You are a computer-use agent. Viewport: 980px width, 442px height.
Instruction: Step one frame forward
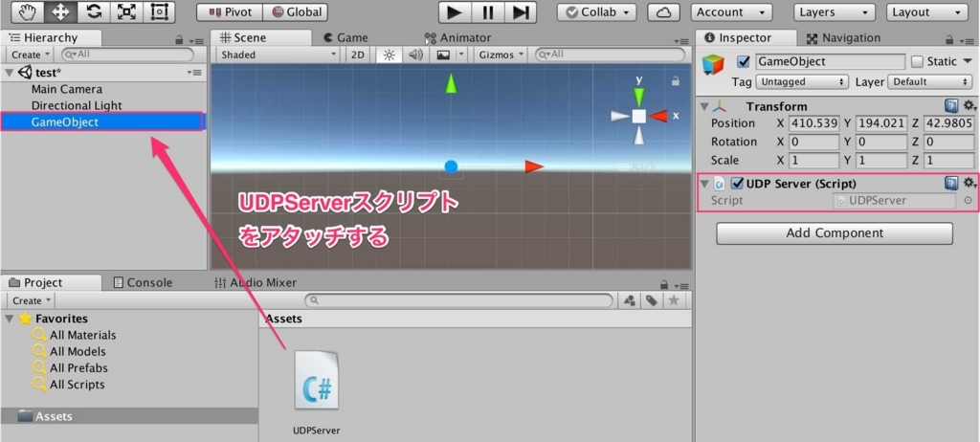pos(521,11)
